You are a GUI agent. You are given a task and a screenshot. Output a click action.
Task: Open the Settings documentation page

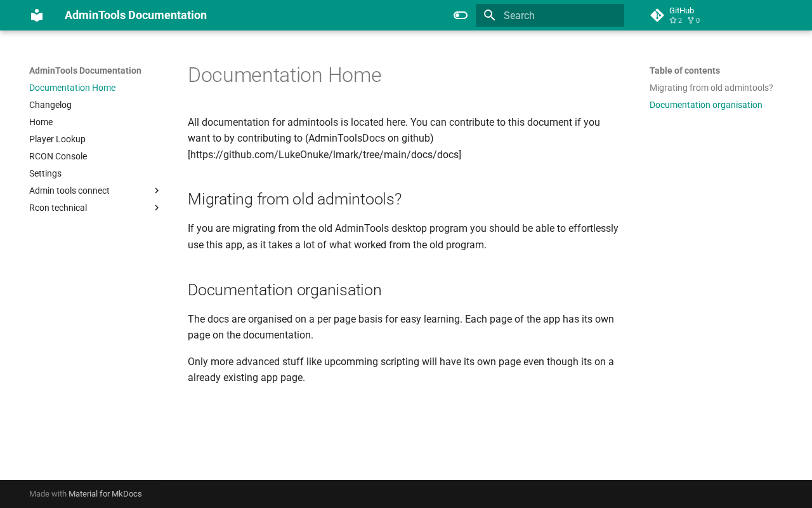[45, 173]
